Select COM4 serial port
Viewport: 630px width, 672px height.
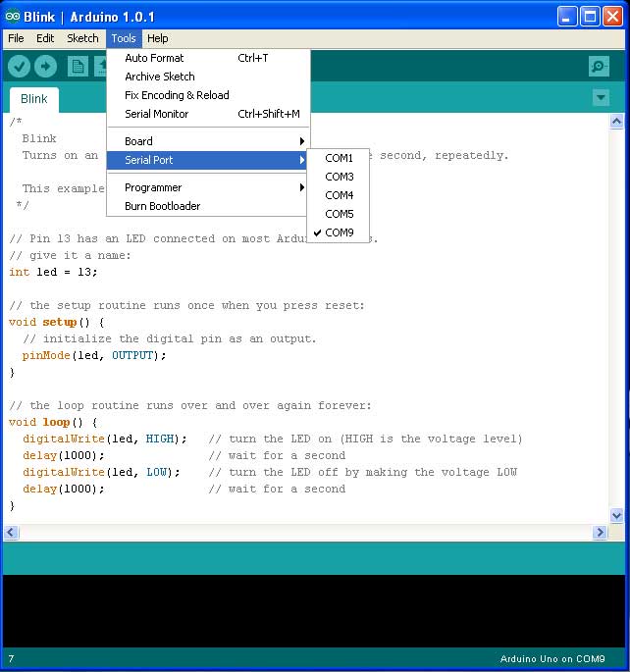339,195
